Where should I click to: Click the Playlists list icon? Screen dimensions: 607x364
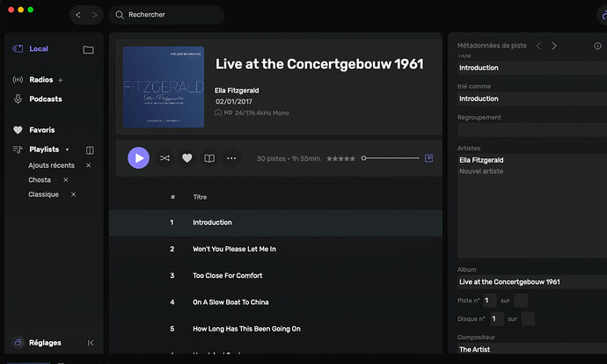tap(18, 149)
